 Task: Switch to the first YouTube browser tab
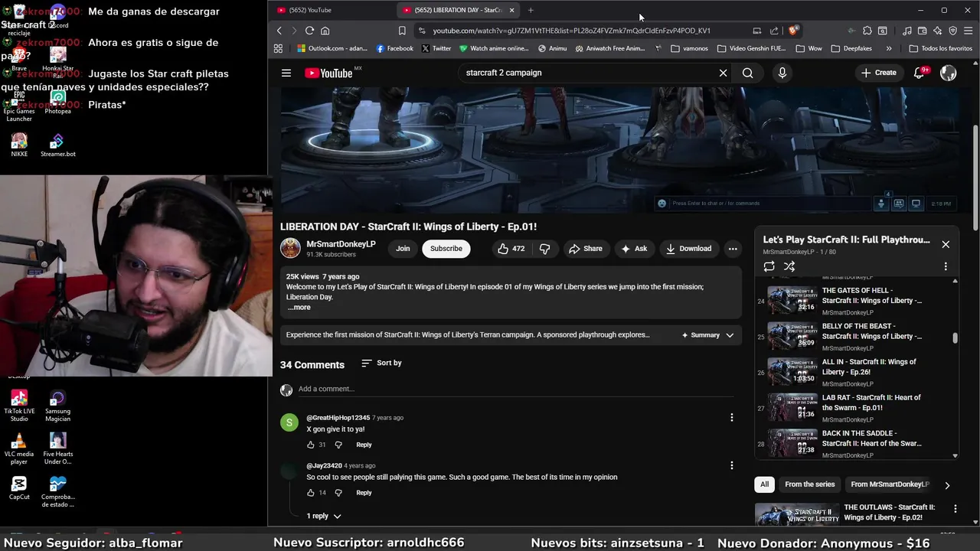pos(333,10)
